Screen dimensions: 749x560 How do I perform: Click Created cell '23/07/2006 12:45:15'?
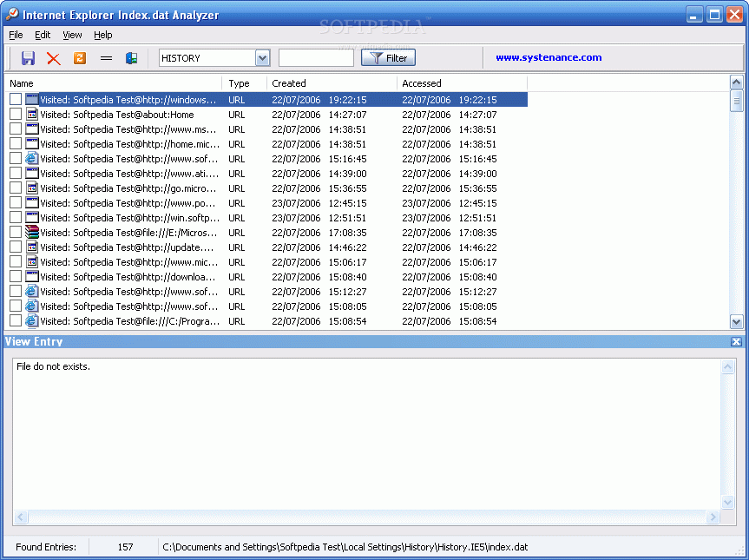[x=319, y=203]
